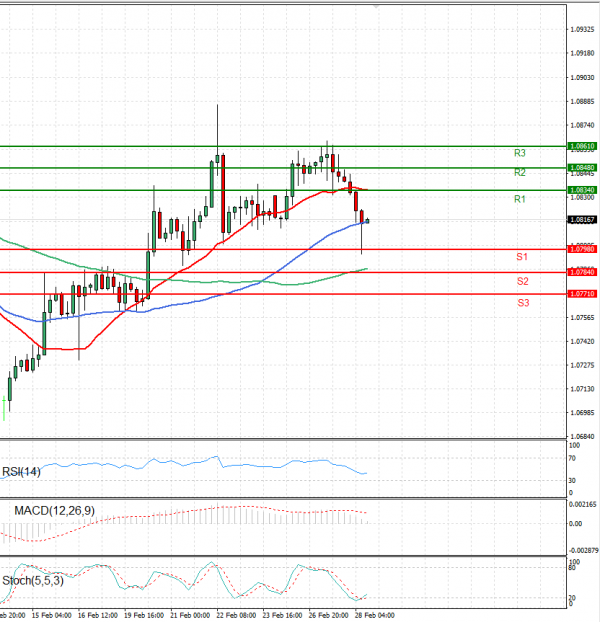Image resolution: width=600 pixels, height=622 pixels.
Task: Click the MACD(12,26,9) indicator label
Action: [54, 511]
